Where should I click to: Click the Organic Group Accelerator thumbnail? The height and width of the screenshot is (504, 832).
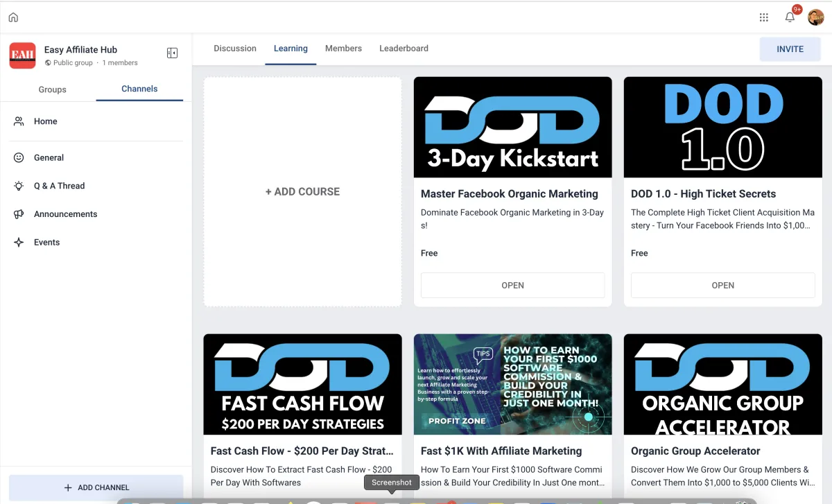pos(722,384)
